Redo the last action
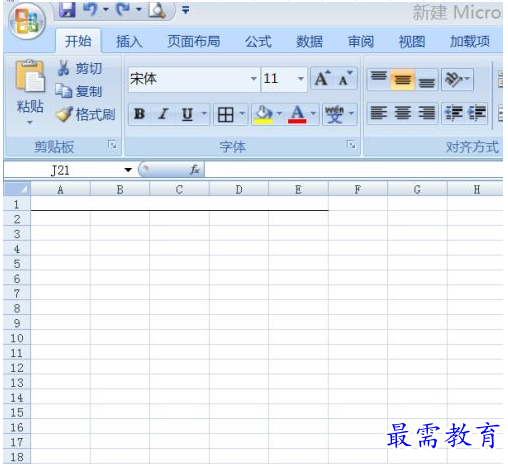 coord(123,9)
